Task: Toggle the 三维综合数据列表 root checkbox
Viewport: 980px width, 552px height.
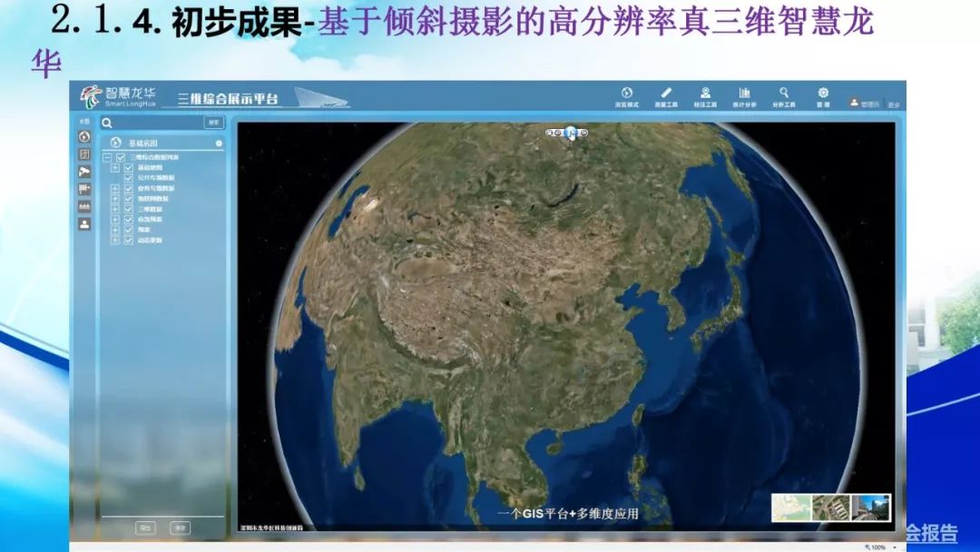Action: [121, 158]
